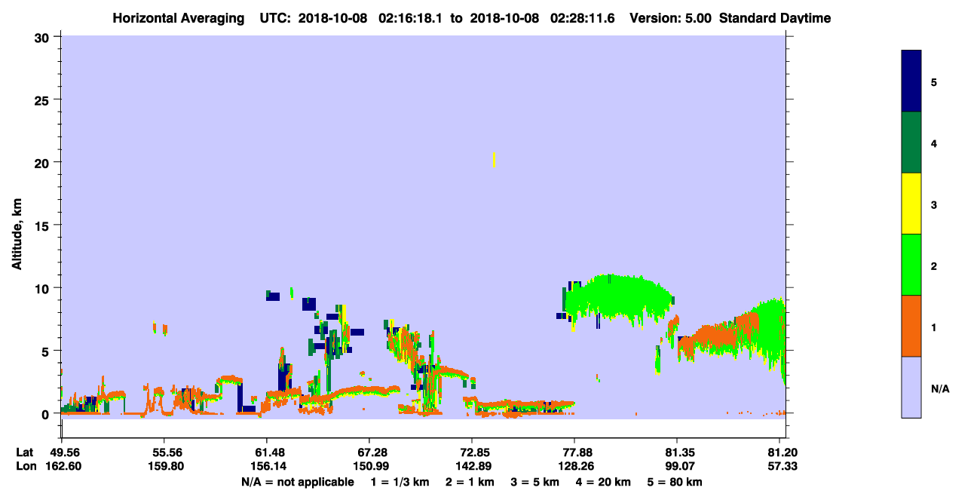980x503 pixels.
Task: Click the isolated yellow mark near 20 km altitude
Action: 494,159
